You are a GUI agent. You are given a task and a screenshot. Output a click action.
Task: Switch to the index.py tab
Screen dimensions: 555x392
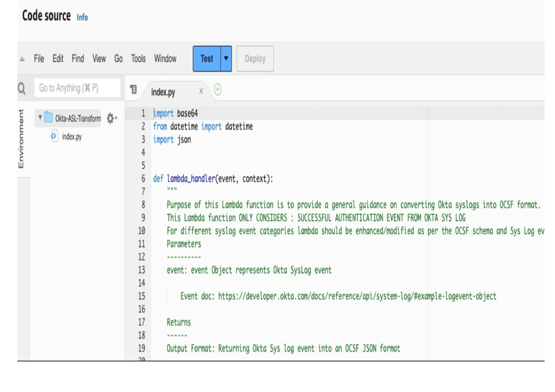click(x=163, y=92)
